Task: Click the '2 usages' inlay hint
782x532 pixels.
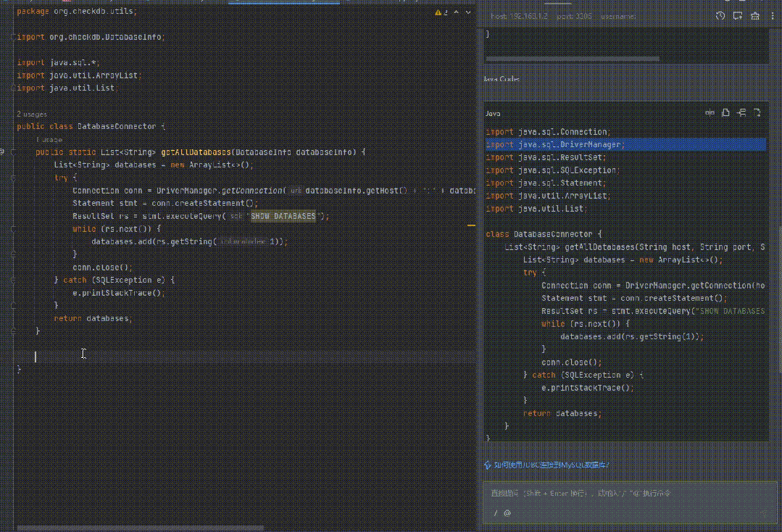Action: (31, 114)
